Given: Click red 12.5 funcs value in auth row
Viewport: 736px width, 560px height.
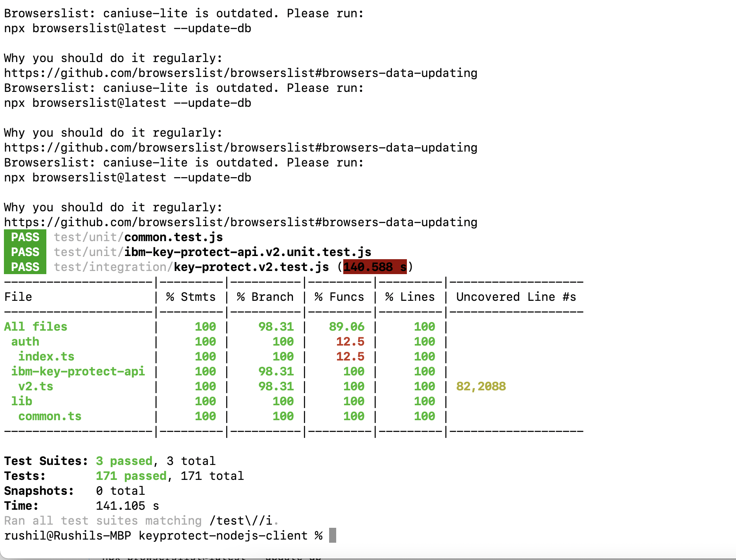Looking at the screenshot, I should pyautogui.click(x=350, y=342).
